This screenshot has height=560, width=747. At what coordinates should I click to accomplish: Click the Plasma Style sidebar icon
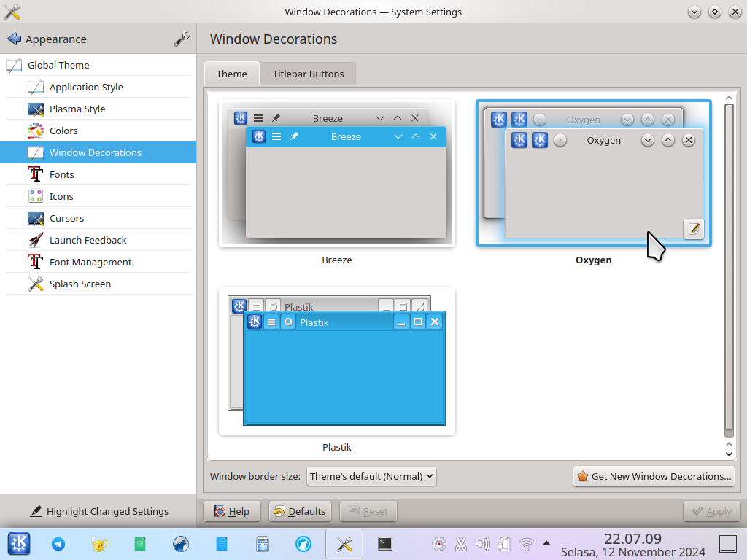(x=36, y=109)
